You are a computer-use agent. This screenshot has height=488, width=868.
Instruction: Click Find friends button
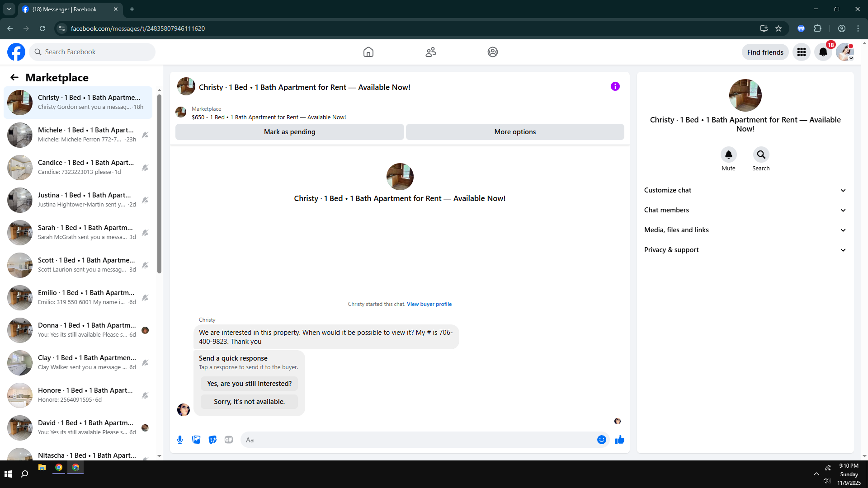coord(765,52)
